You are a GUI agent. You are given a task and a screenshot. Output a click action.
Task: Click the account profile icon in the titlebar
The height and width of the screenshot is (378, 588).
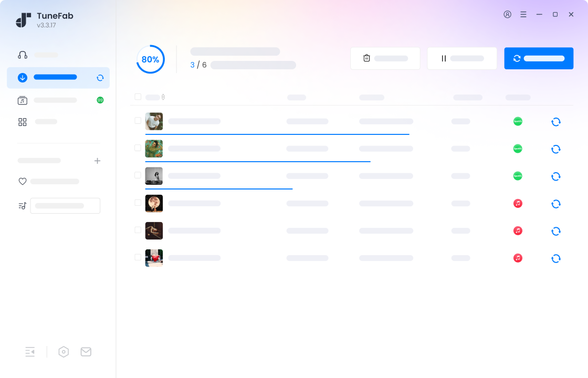click(507, 14)
